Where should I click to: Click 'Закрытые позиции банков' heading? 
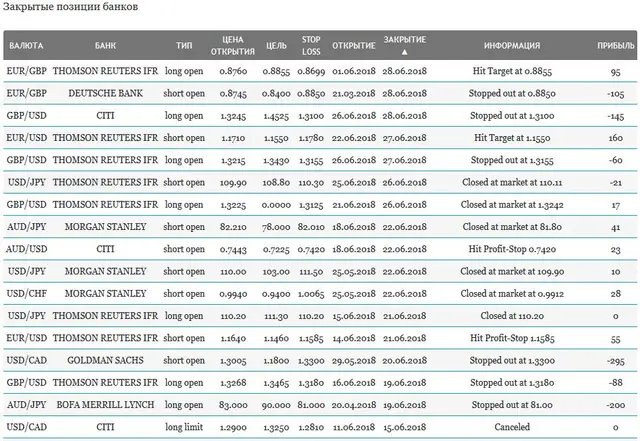click(x=70, y=7)
